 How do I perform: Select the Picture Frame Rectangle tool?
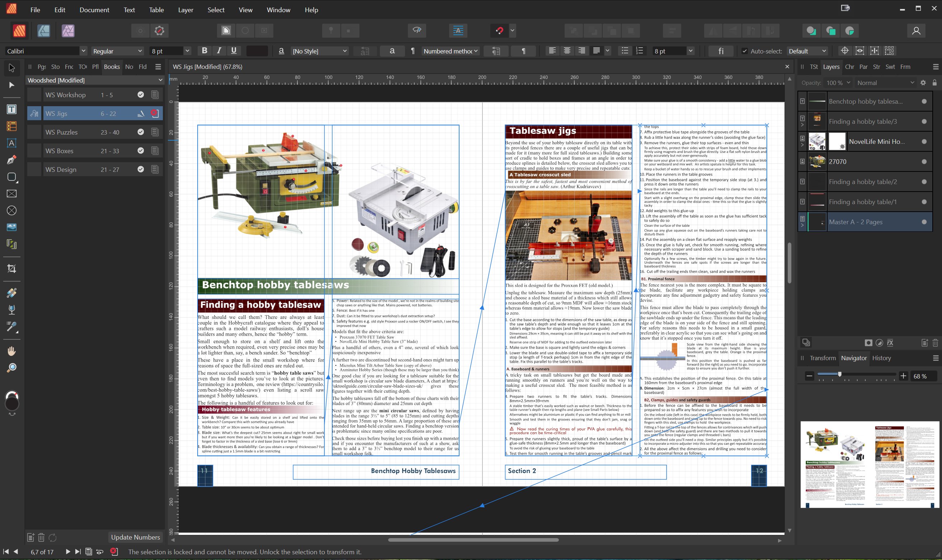(12, 194)
